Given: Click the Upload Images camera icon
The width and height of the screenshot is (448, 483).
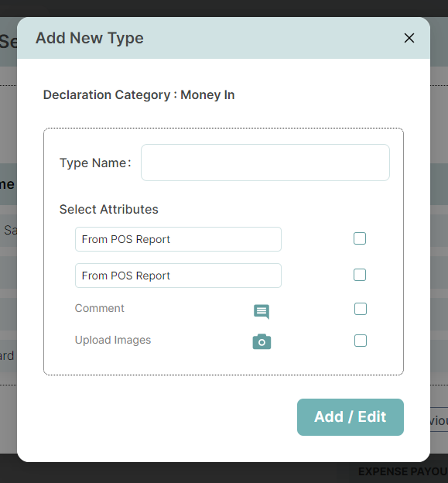Looking at the screenshot, I should coord(262,341).
